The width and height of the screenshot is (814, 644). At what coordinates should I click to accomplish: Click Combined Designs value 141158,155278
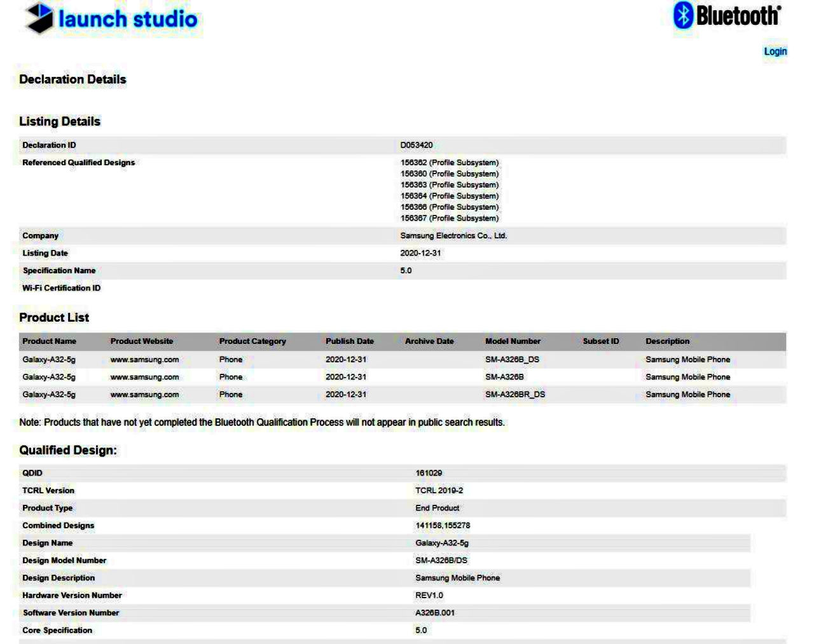click(443, 526)
